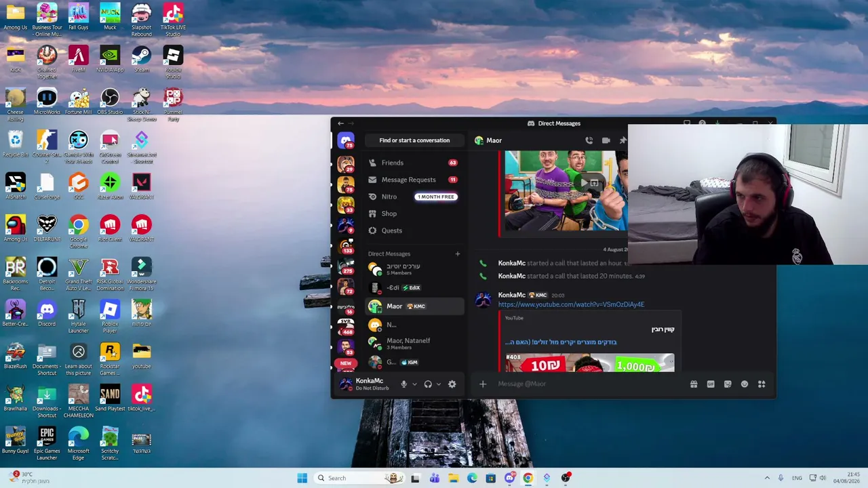Select the Steam desktop shortcut
868x488 pixels.
tap(142, 59)
